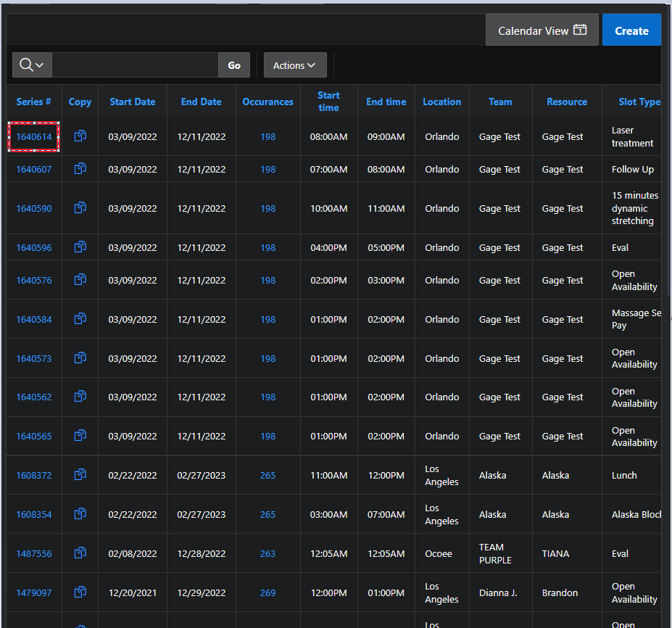
Task: Open the search column selector dropdown
Action: point(32,65)
